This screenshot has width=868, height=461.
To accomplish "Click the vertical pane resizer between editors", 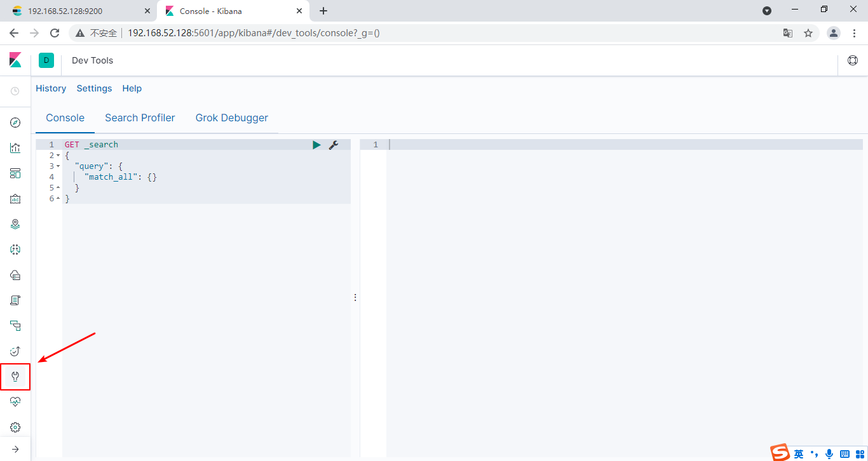I will pyautogui.click(x=355, y=297).
